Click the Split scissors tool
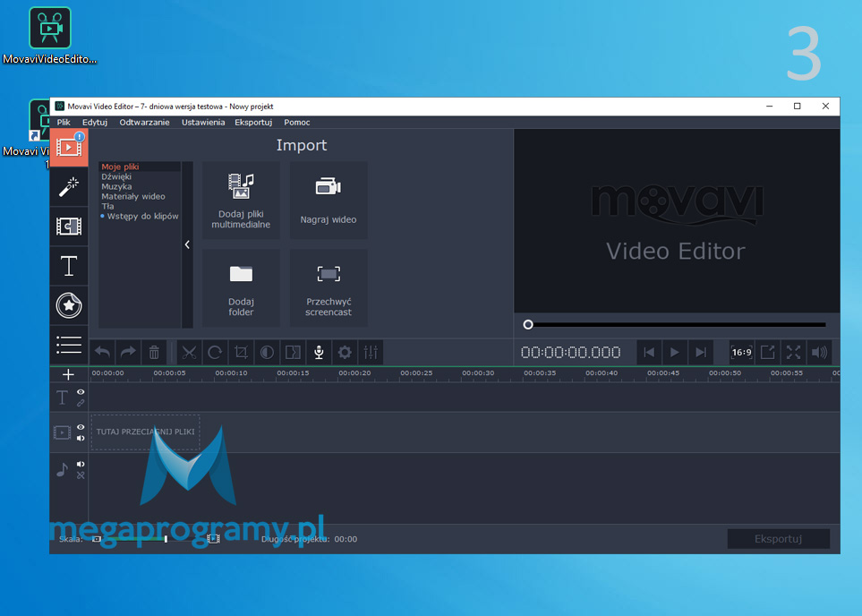 (x=189, y=352)
